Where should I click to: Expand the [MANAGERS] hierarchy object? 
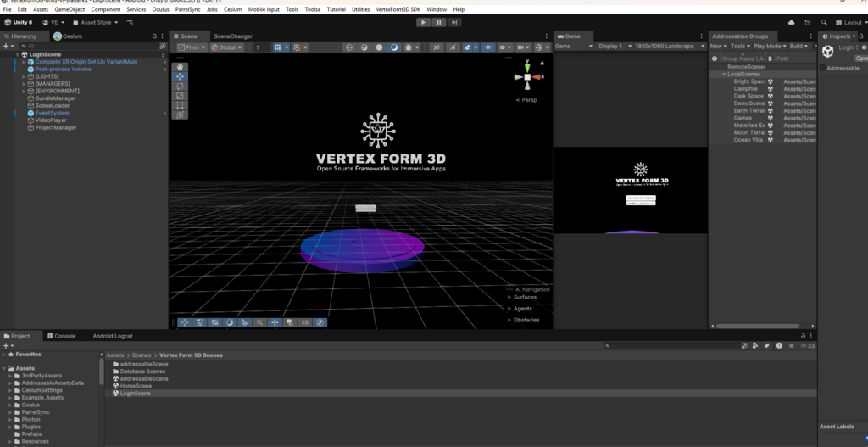pos(24,84)
